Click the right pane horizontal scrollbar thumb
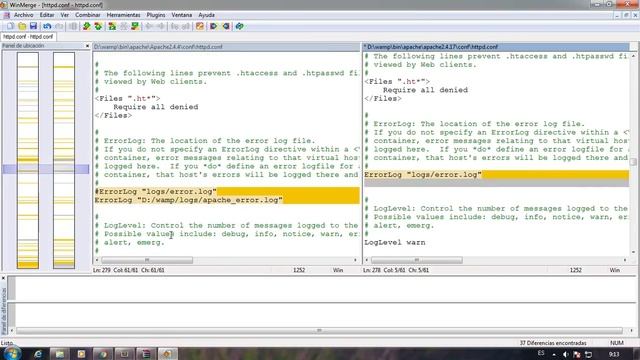640x360 pixels. click(417, 260)
